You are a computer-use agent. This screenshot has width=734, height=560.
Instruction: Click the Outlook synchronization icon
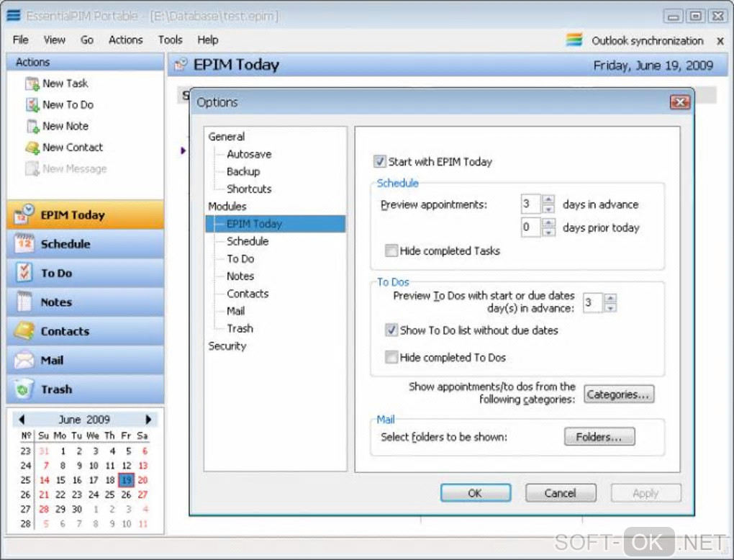click(574, 40)
